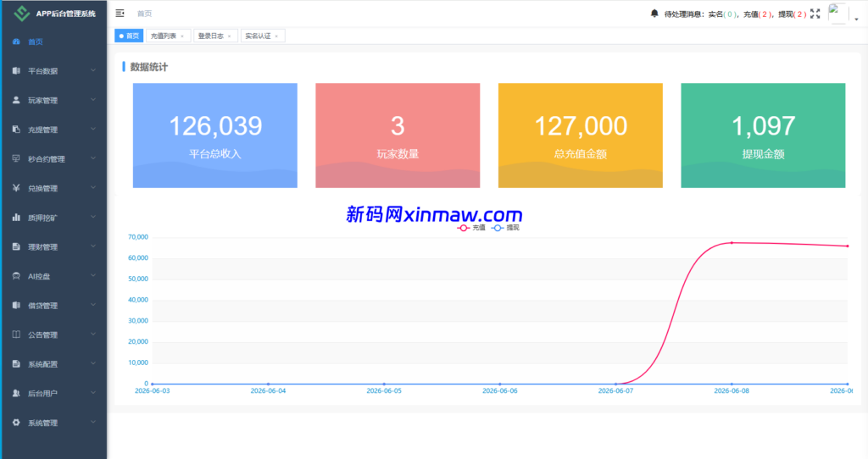
Task: Expand the 充提管理 menu chevron
Action: 93,129
